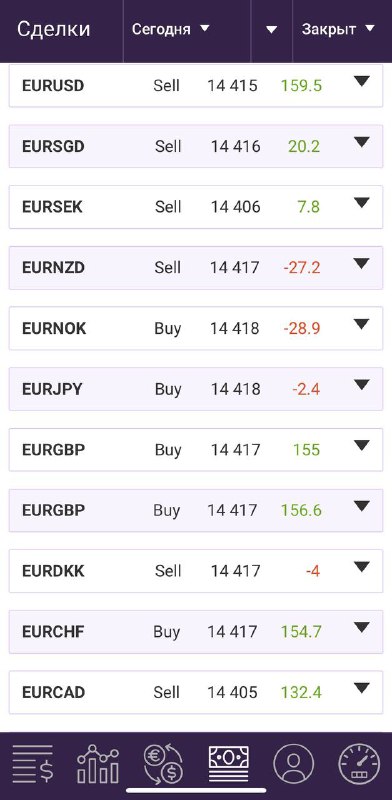This screenshot has width=392, height=800.
Task: Open the user profile icon
Action: 293,764
